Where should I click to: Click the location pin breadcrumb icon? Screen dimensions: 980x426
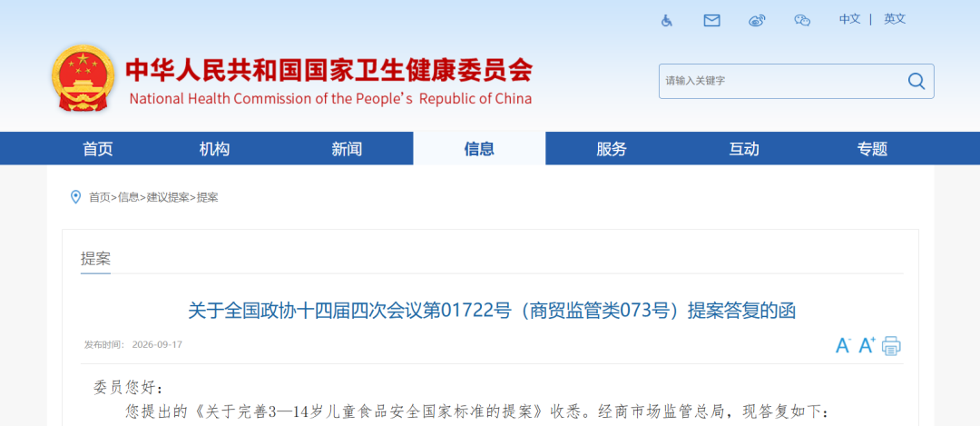[75, 197]
